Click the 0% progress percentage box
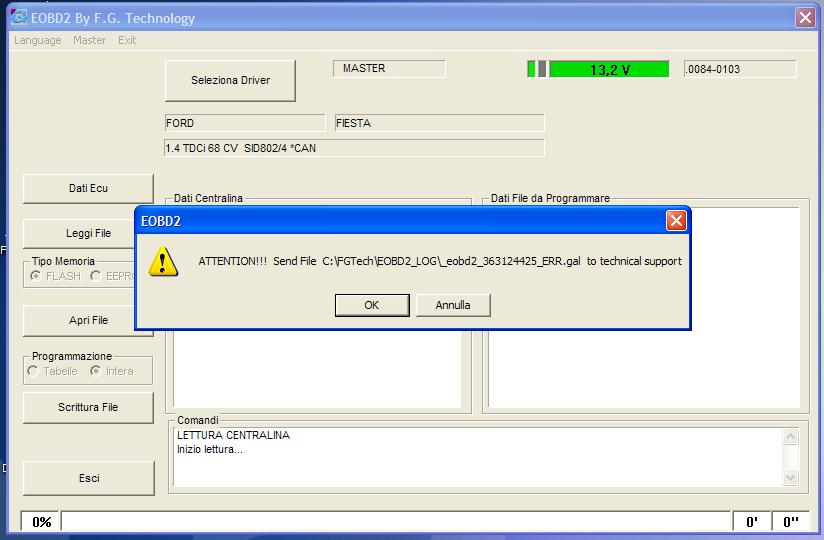The width and height of the screenshot is (824, 540). (x=41, y=522)
